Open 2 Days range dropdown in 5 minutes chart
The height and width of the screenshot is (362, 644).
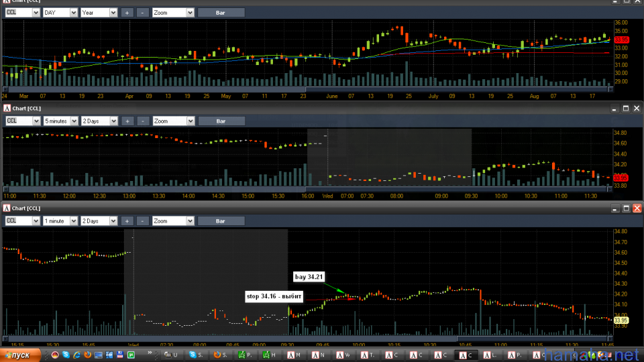(x=113, y=121)
